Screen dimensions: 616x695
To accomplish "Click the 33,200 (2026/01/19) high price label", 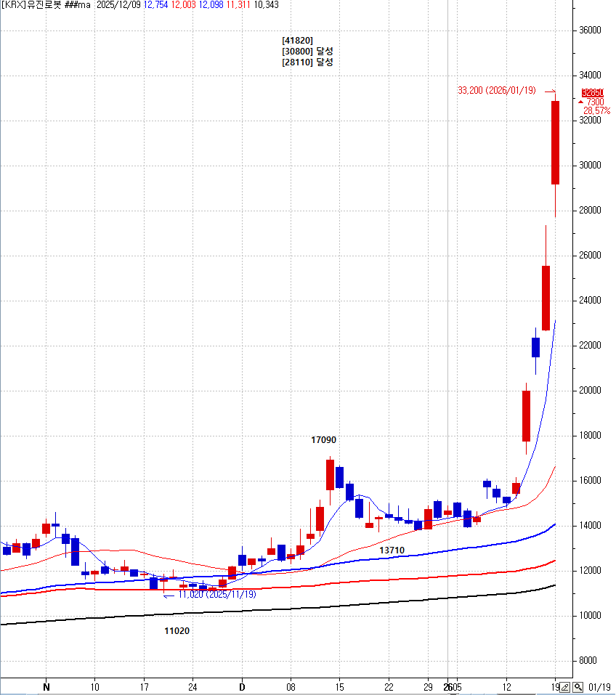I will [497, 90].
